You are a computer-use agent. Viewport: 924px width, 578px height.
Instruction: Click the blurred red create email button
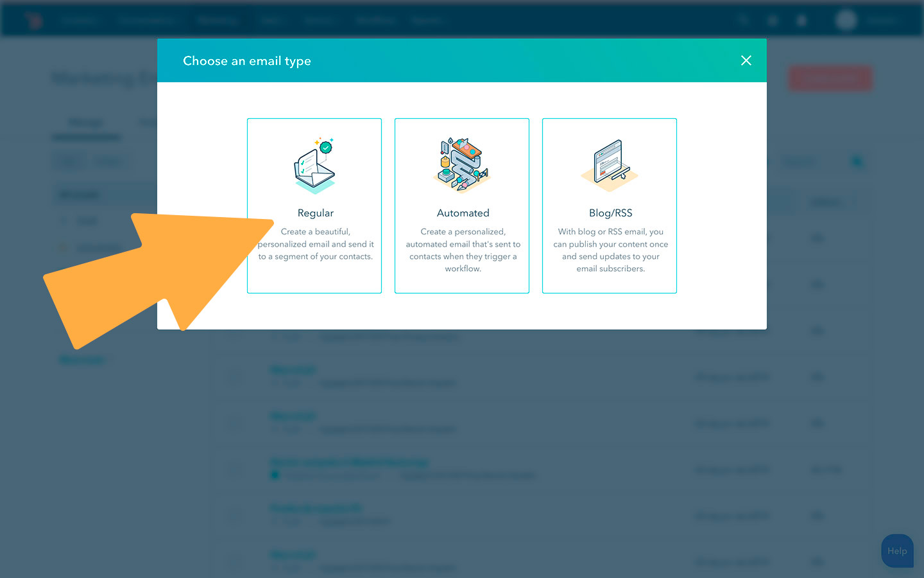coord(830,79)
